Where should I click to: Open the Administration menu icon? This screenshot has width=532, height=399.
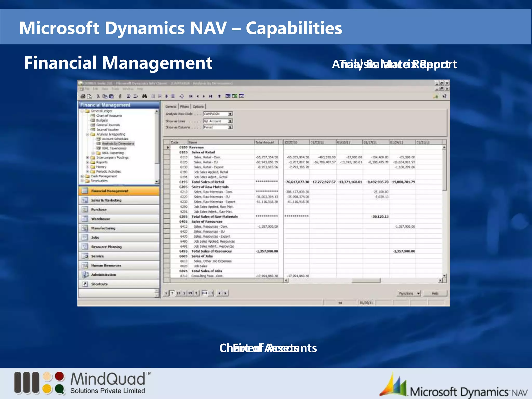(85, 275)
